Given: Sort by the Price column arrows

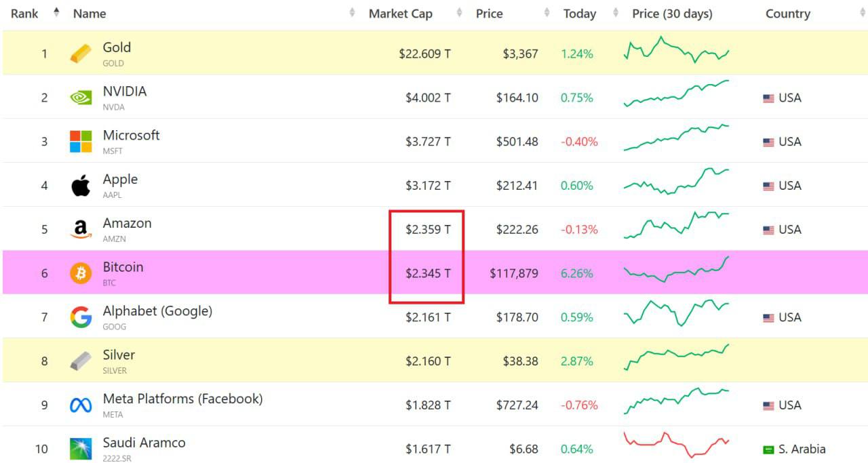Looking at the screenshot, I should pos(547,13).
